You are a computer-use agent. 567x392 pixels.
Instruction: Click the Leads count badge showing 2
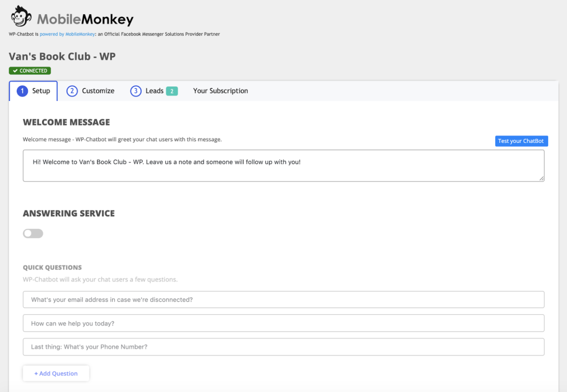(x=172, y=91)
